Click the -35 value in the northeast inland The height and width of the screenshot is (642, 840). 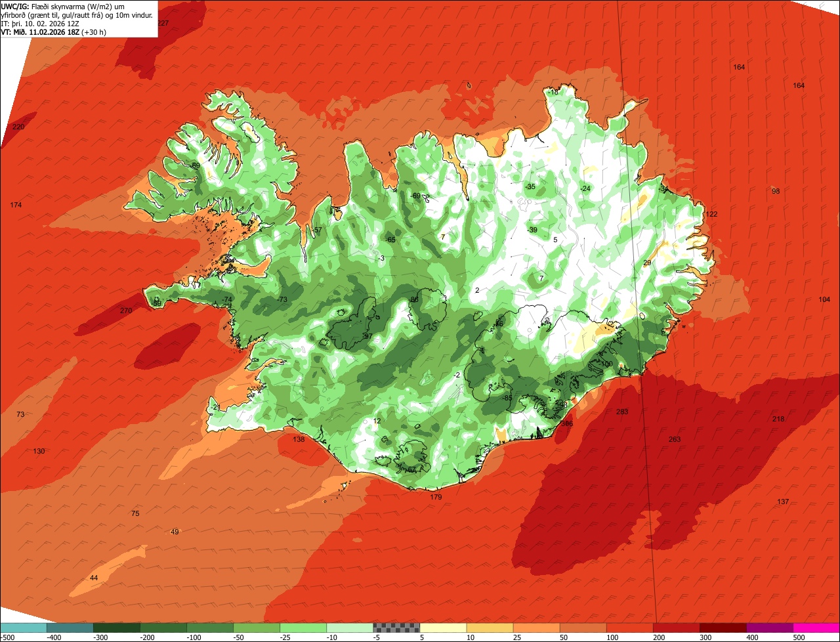point(530,187)
